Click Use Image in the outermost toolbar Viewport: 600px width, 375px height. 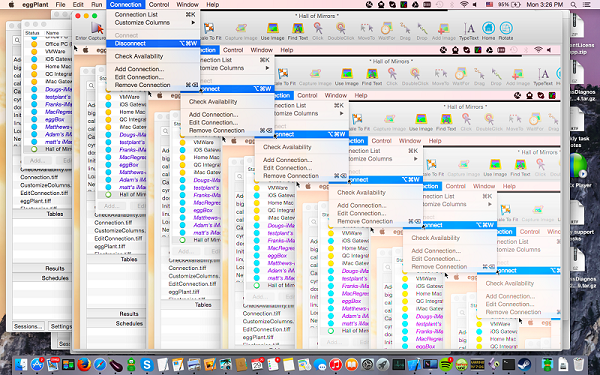pyautogui.click(x=272, y=31)
